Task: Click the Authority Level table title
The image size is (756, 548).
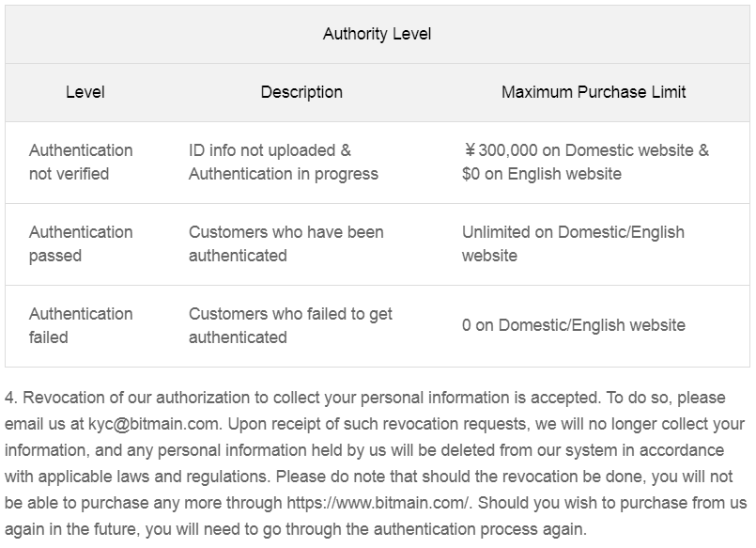Action: [x=377, y=34]
